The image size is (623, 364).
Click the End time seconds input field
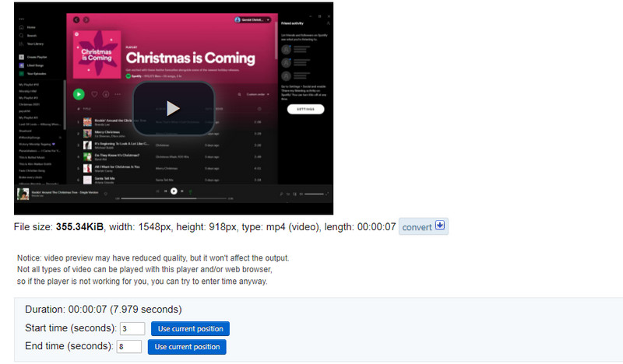[x=129, y=347]
